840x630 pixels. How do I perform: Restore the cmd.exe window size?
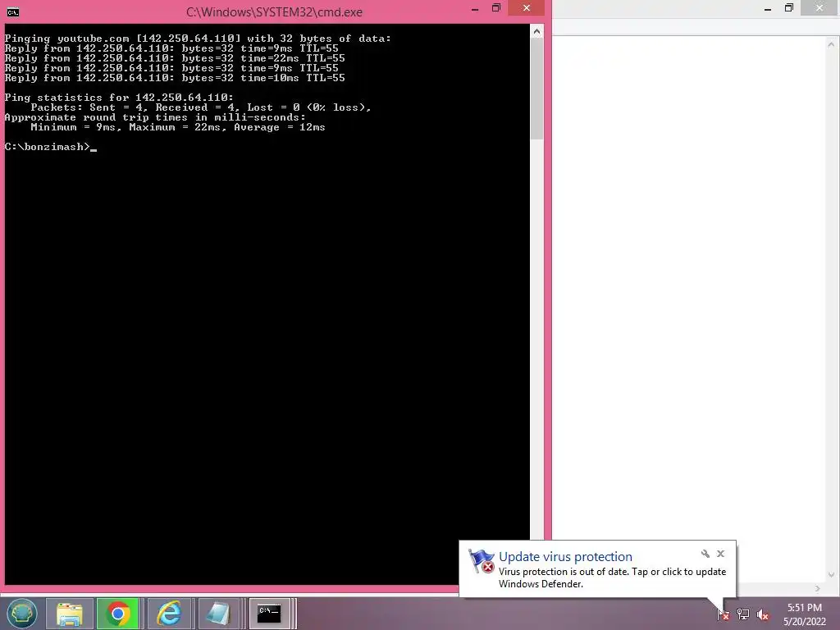click(496, 8)
